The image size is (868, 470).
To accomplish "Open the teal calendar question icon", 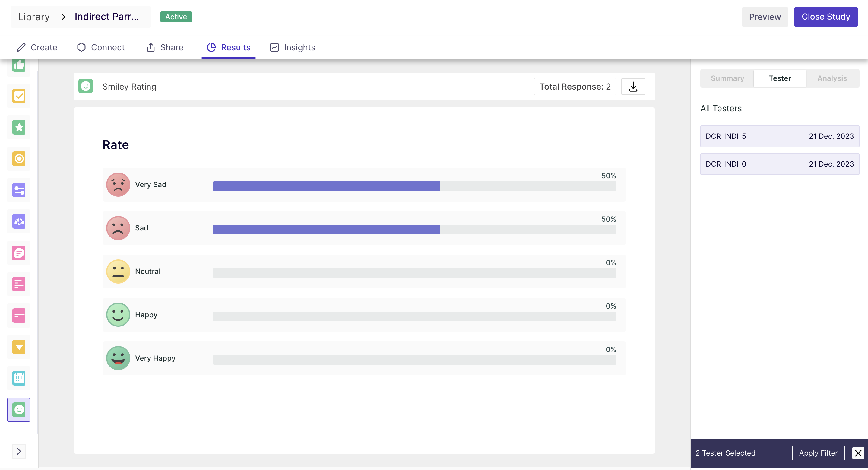I will [x=19, y=378].
